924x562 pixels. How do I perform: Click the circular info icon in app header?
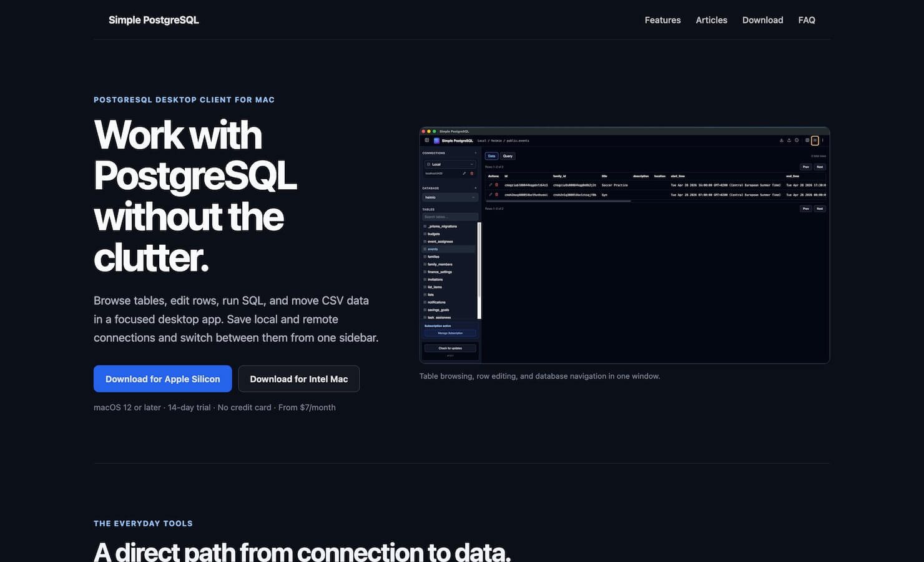tap(797, 140)
